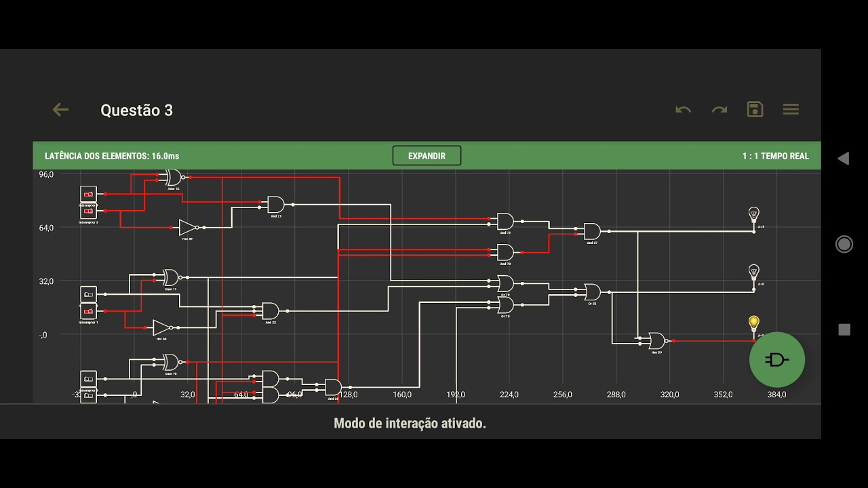Toggle the red switch above Interruptor 3
Viewport: 868px width, 488px height.
pos(88,195)
